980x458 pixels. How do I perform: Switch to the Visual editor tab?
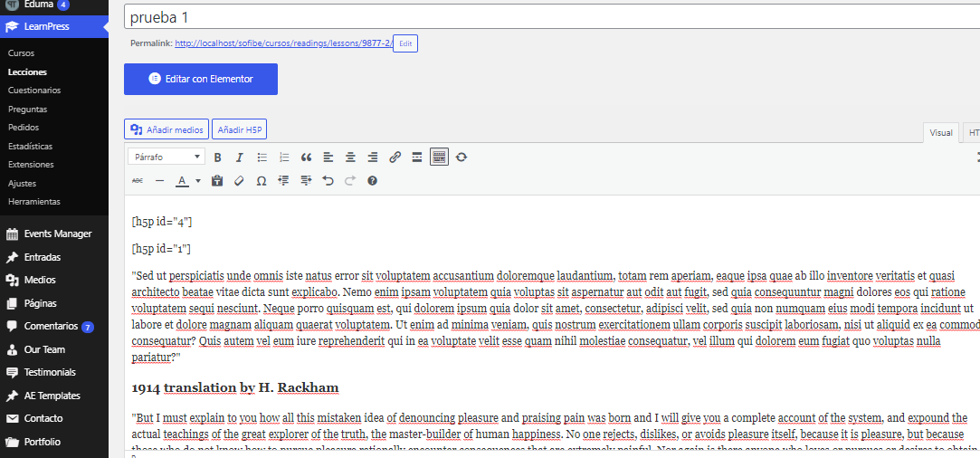pos(940,132)
